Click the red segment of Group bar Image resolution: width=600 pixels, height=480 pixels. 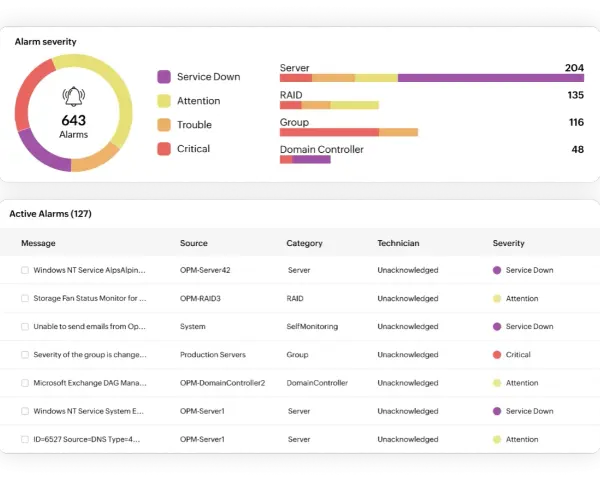coord(329,132)
